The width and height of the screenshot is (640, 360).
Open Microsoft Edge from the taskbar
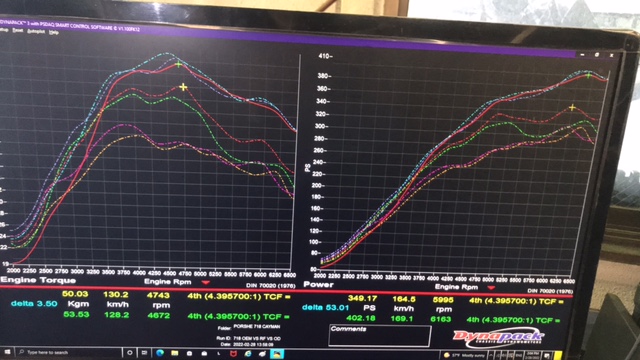(x=160, y=353)
